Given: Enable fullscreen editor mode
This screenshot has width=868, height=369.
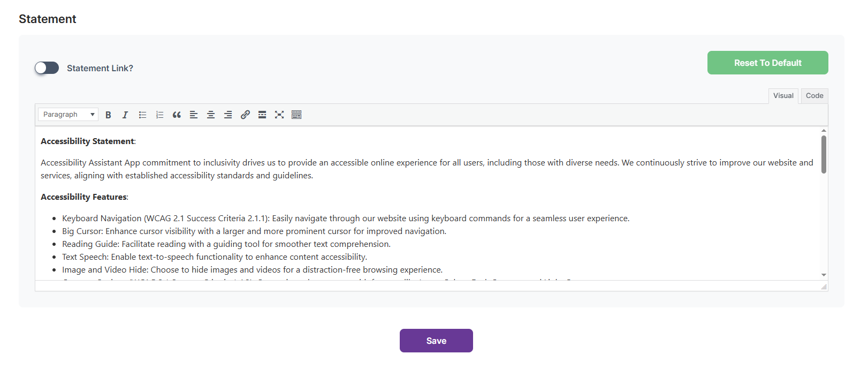Looking at the screenshot, I should (279, 115).
